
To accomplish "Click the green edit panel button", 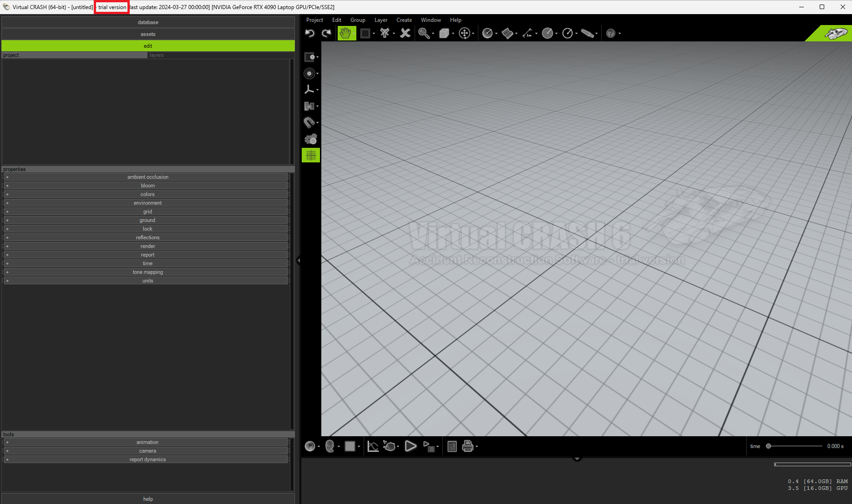I will tap(148, 46).
